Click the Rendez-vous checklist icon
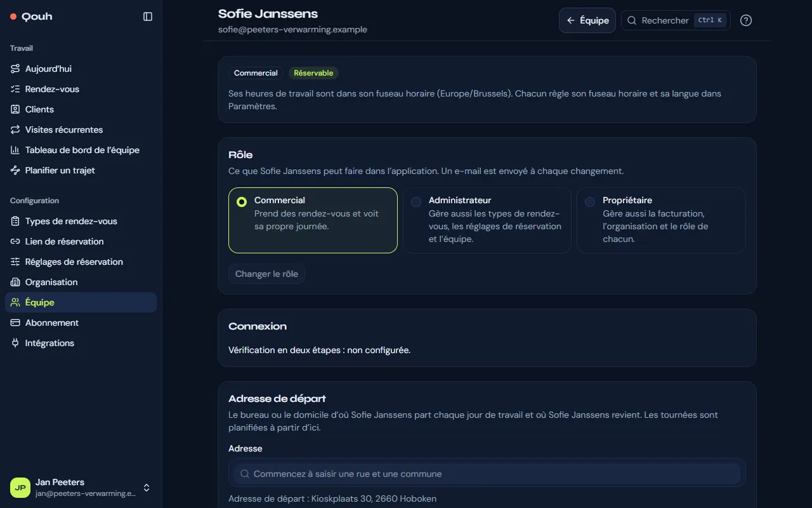812x508 pixels. pos(15,89)
